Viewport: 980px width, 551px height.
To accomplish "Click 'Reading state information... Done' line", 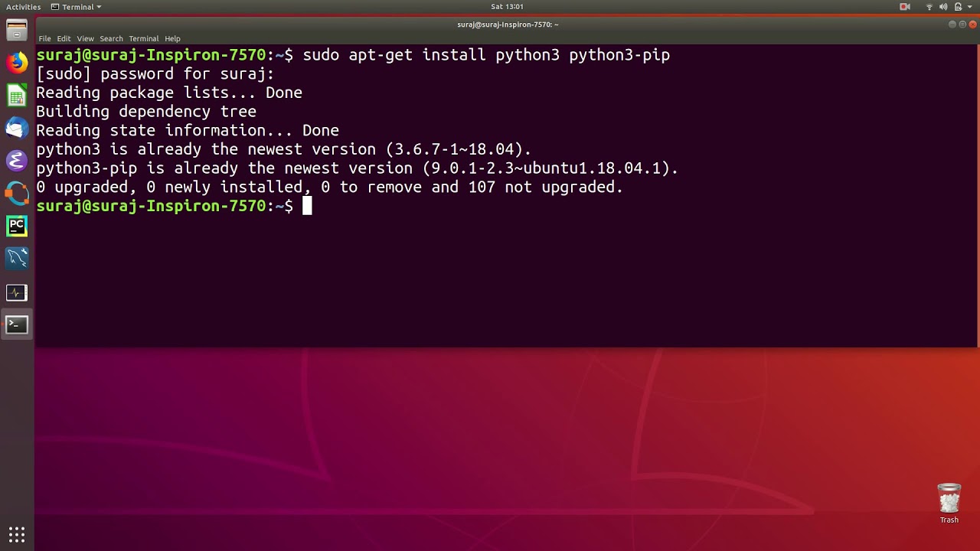I will [x=188, y=131].
